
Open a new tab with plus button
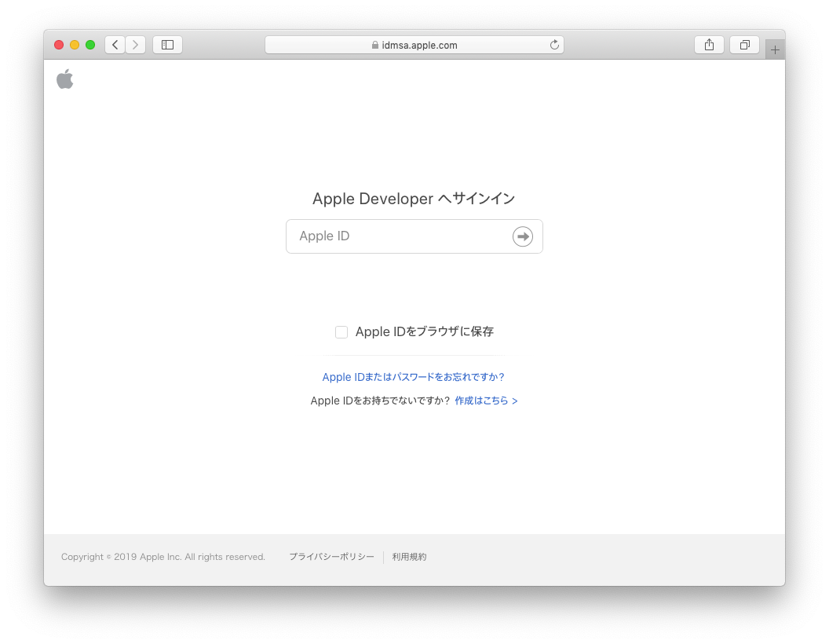point(775,49)
